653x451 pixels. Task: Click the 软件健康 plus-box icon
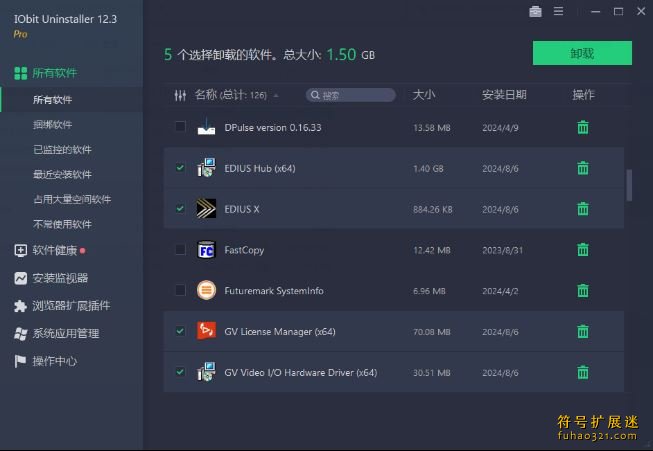20,250
